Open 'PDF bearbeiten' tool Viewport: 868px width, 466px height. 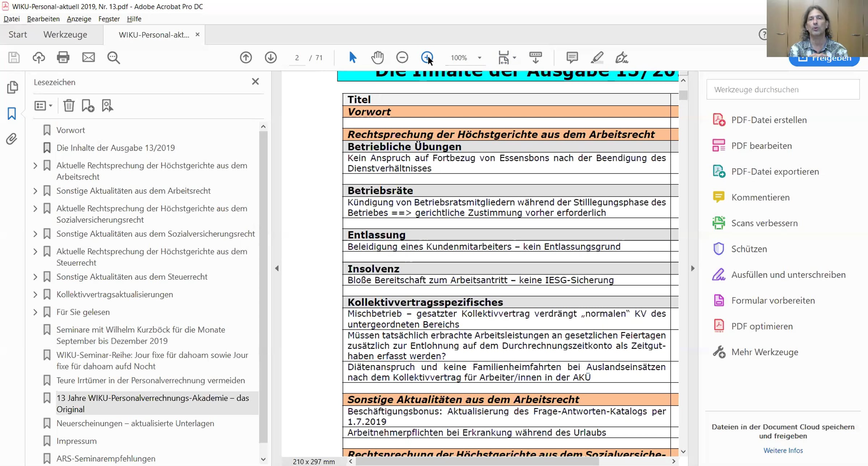752,146
